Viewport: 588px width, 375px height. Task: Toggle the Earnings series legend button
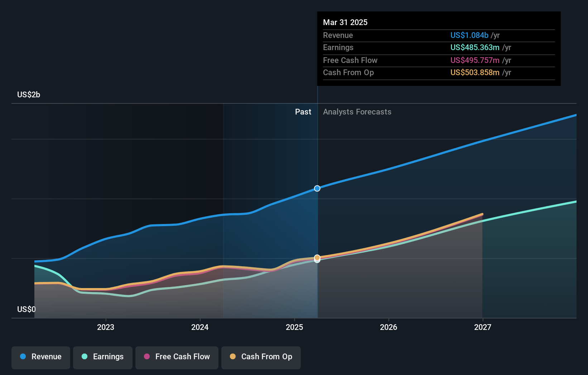coord(103,357)
